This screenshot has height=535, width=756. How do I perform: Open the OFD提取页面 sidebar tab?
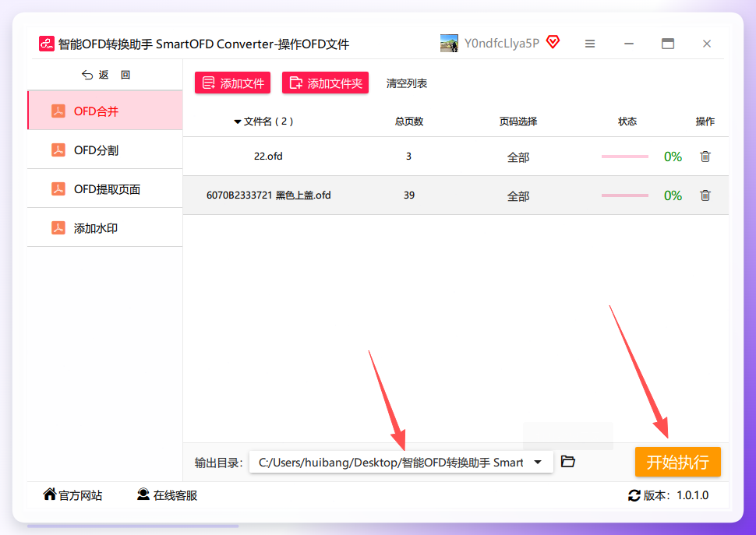coord(105,188)
